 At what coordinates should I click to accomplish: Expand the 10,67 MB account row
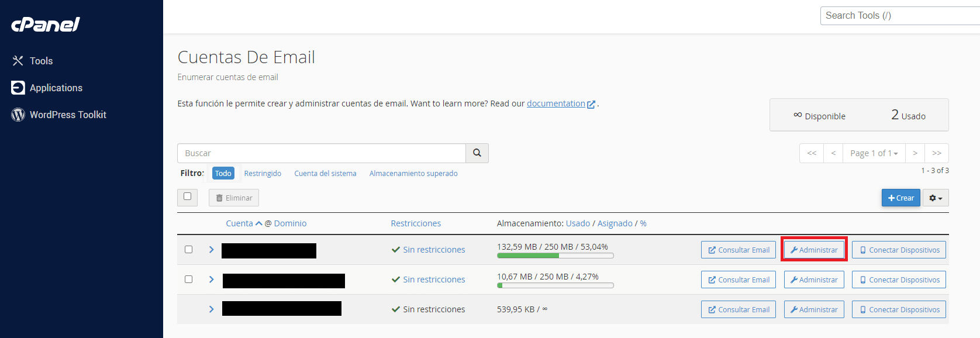(x=211, y=280)
